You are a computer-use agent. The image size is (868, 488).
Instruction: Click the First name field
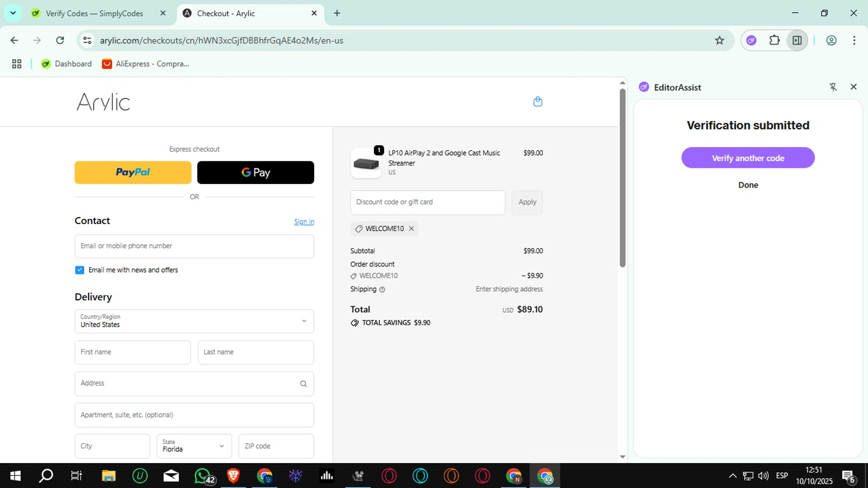[x=133, y=353]
